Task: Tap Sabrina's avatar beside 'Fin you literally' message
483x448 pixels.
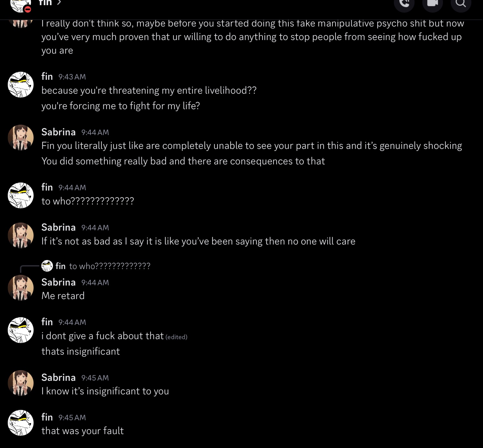Action: 21,138
